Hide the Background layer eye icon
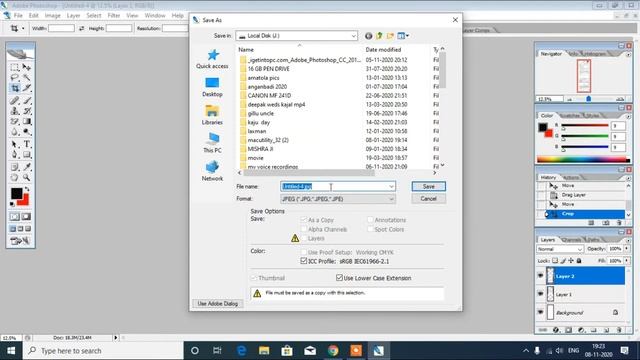Image resolution: width=640 pixels, height=360 pixels. click(540, 312)
